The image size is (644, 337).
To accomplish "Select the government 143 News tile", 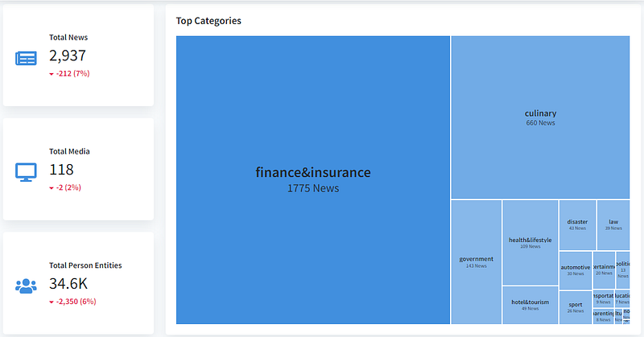I will click(x=477, y=262).
